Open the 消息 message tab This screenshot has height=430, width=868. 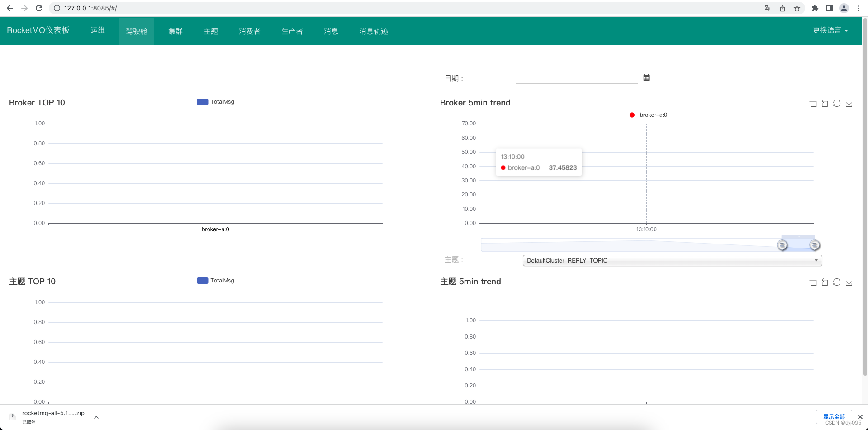(331, 31)
